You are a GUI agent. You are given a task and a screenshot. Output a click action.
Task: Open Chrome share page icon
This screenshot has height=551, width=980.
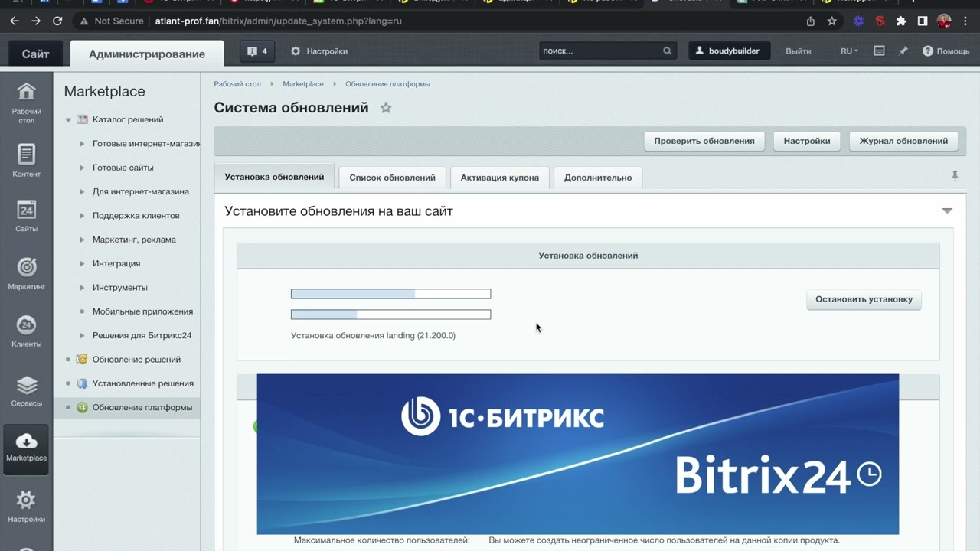tap(811, 21)
